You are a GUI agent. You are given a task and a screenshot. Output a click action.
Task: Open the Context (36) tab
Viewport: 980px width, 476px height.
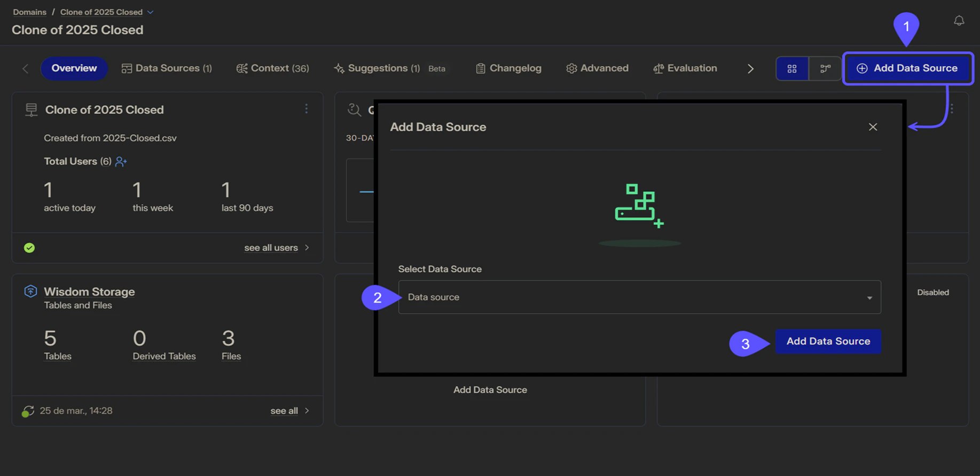point(272,68)
